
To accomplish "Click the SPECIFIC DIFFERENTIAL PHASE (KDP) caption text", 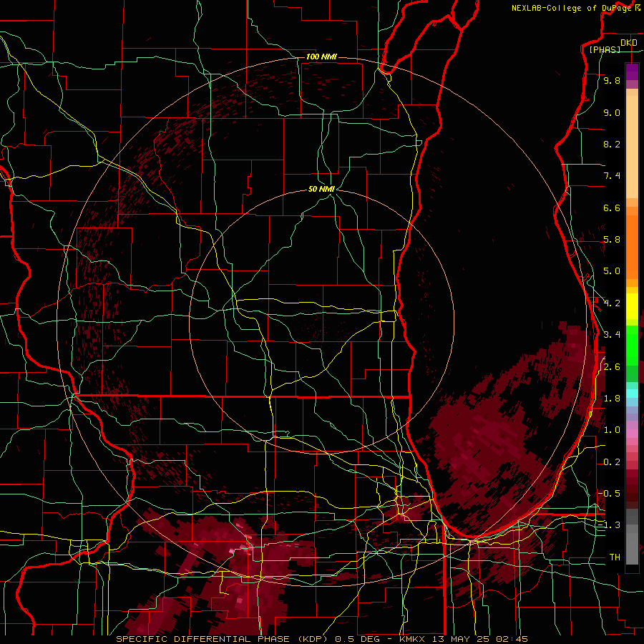I will (x=223, y=639).
